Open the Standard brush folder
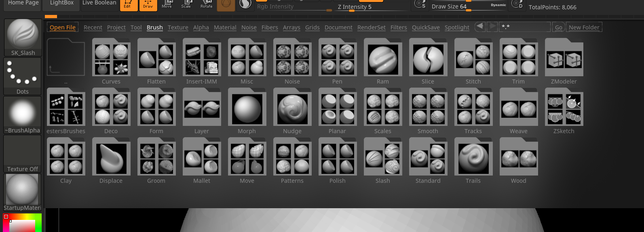Image resolution: width=644 pixels, height=232 pixels. (x=428, y=157)
